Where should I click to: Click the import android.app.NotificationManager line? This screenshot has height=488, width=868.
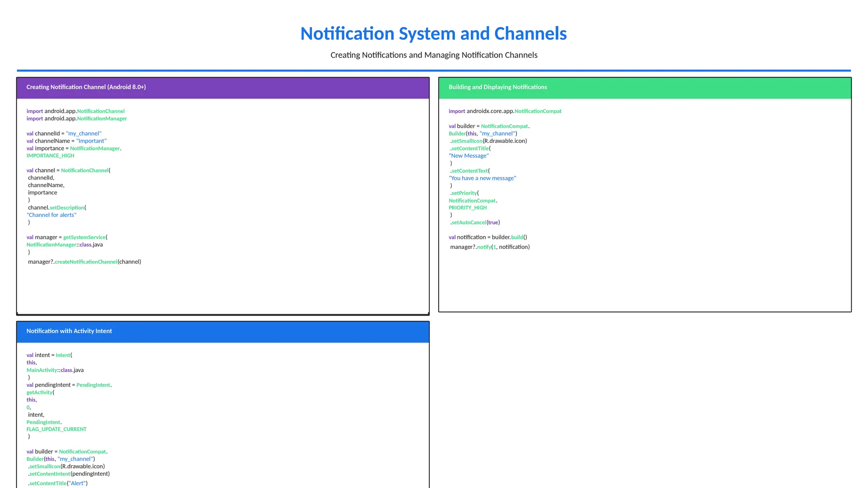click(x=77, y=119)
